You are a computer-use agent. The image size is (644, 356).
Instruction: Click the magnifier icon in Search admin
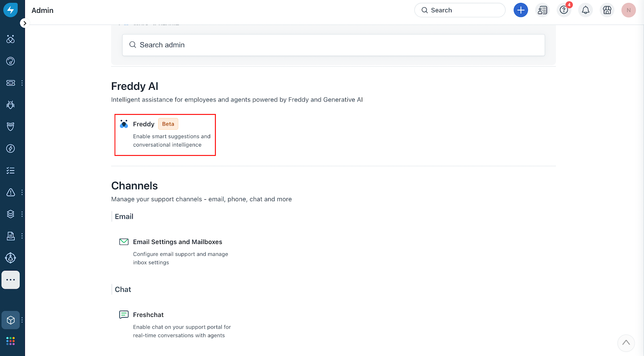click(132, 45)
